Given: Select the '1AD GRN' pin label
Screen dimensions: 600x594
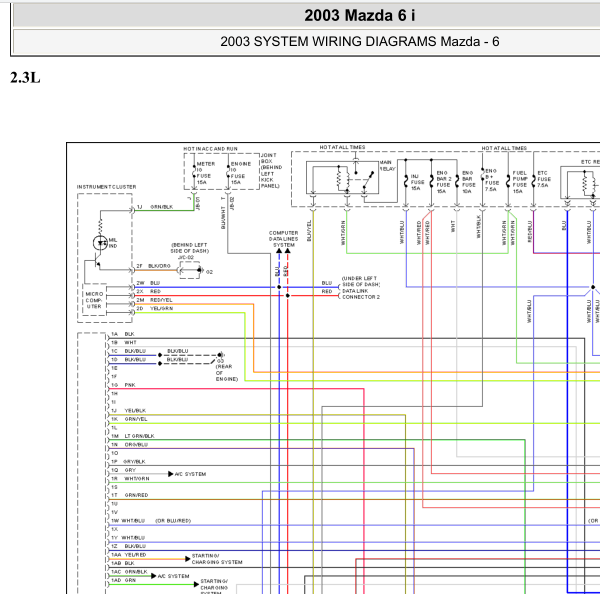Looking at the screenshot, I should [x=123, y=580].
